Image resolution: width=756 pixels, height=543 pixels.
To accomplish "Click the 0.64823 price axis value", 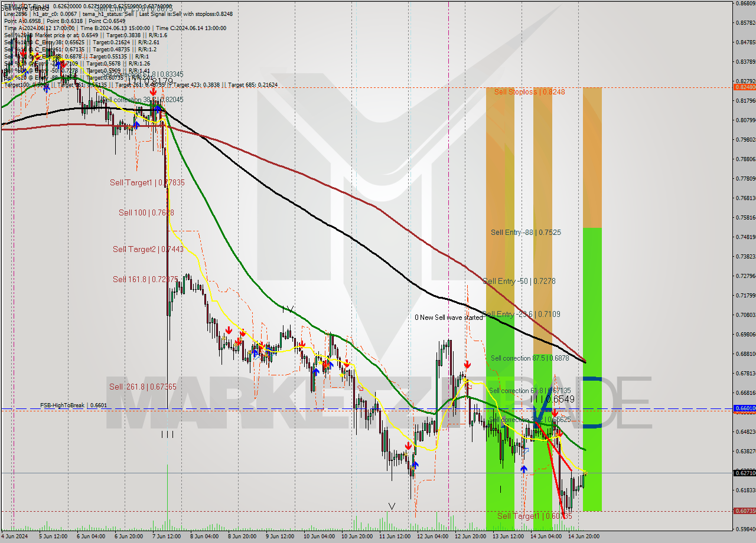I will click(745, 431).
